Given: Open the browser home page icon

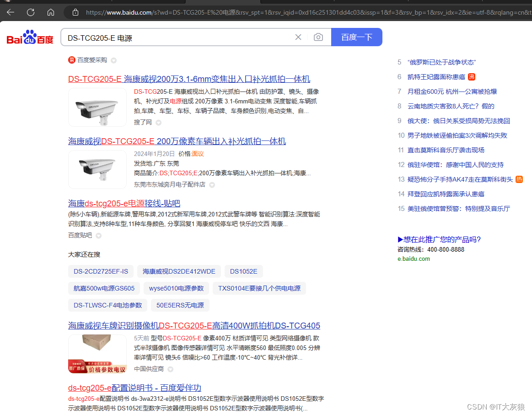Looking at the screenshot, I should point(51,12).
